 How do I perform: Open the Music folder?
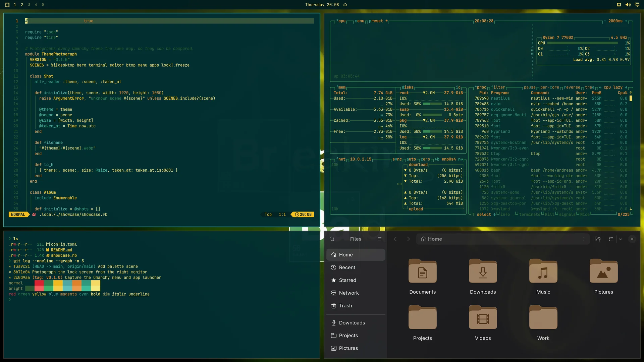tap(543, 277)
